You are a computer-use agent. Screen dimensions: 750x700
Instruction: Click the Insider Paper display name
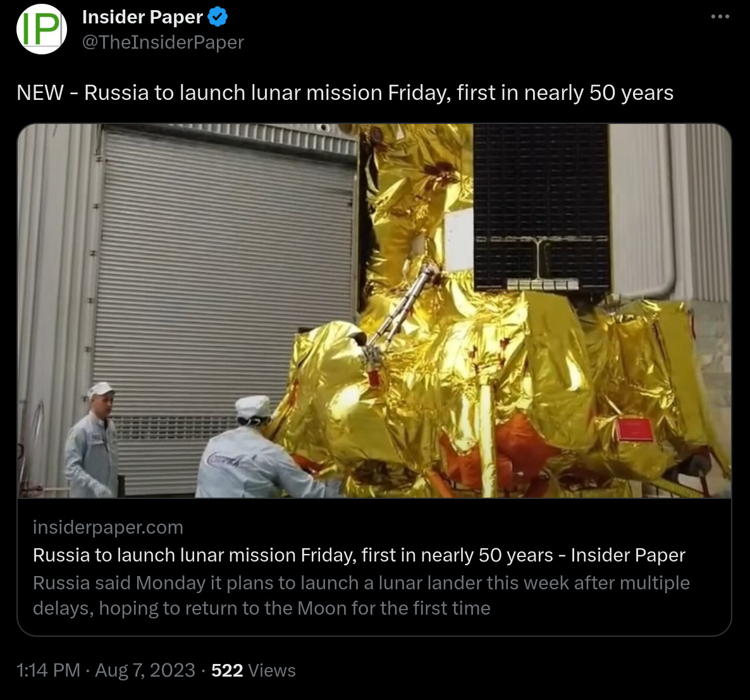click(x=142, y=17)
